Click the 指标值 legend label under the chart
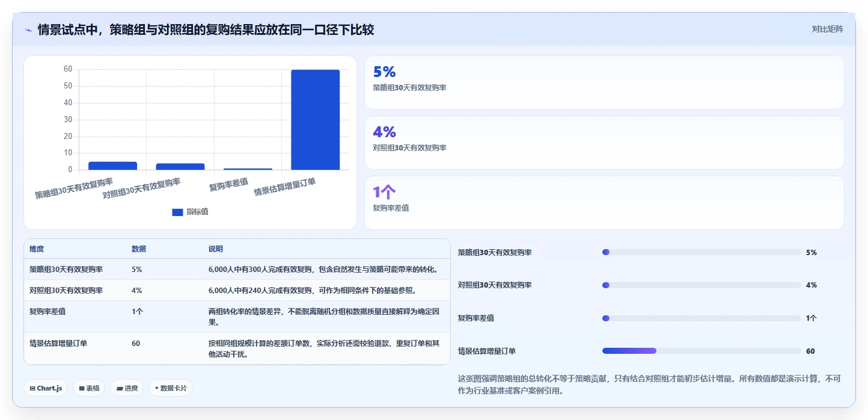The width and height of the screenshot is (868, 420). click(197, 212)
